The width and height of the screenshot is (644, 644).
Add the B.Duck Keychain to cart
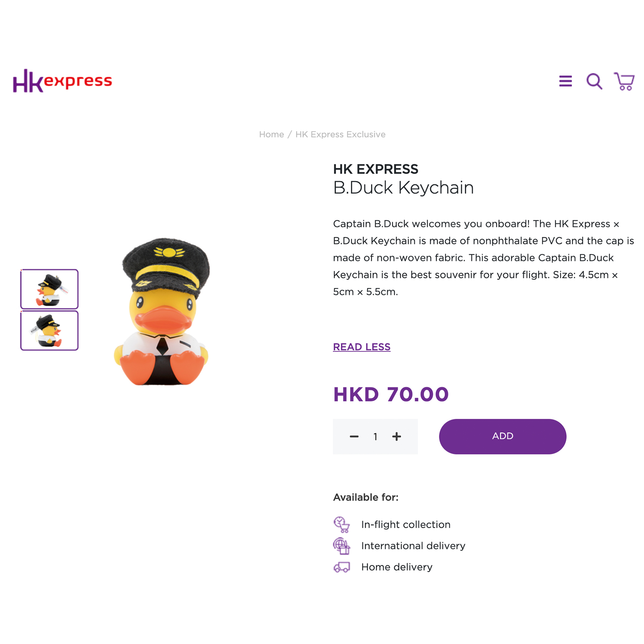pyautogui.click(x=503, y=436)
